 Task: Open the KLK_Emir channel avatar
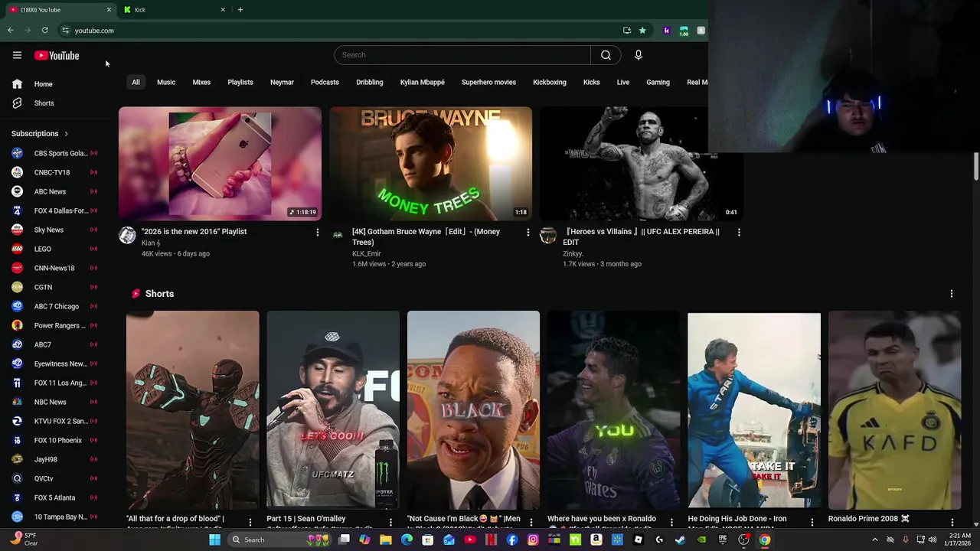[x=338, y=236]
